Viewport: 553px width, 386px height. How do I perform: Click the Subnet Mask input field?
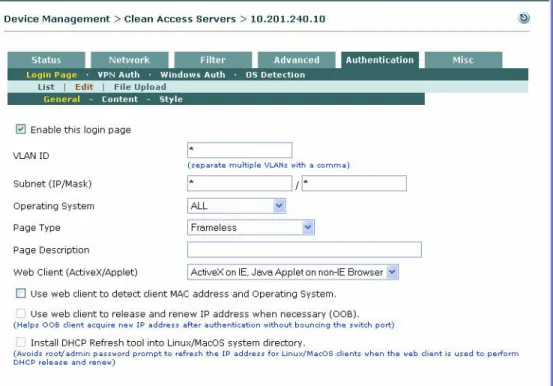[x=354, y=183]
